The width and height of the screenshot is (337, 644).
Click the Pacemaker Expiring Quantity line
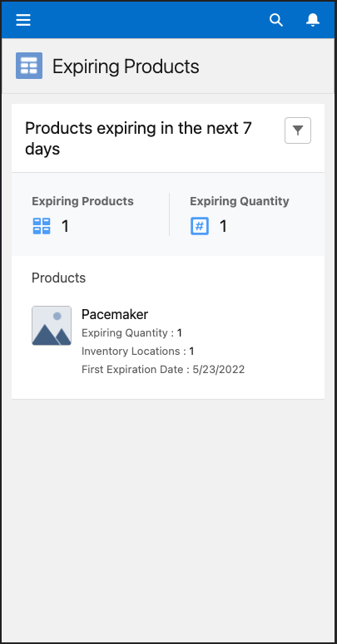[x=131, y=333]
